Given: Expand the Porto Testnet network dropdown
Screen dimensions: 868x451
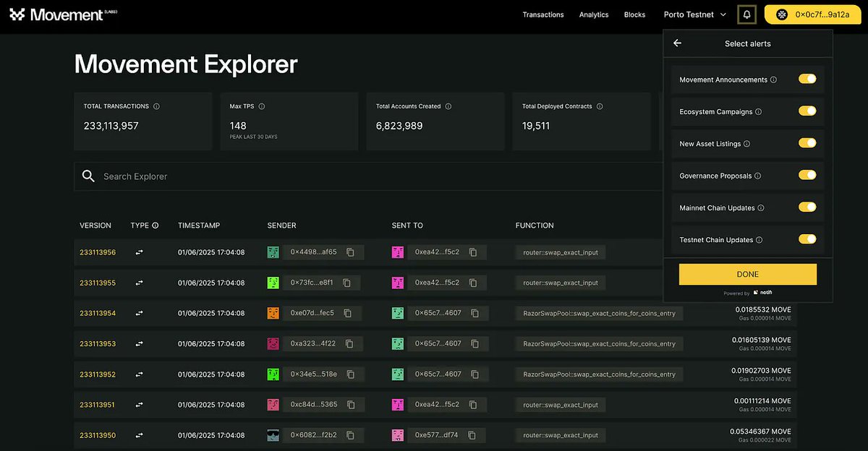Looking at the screenshot, I should pyautogui.click(x=694, y=14).
